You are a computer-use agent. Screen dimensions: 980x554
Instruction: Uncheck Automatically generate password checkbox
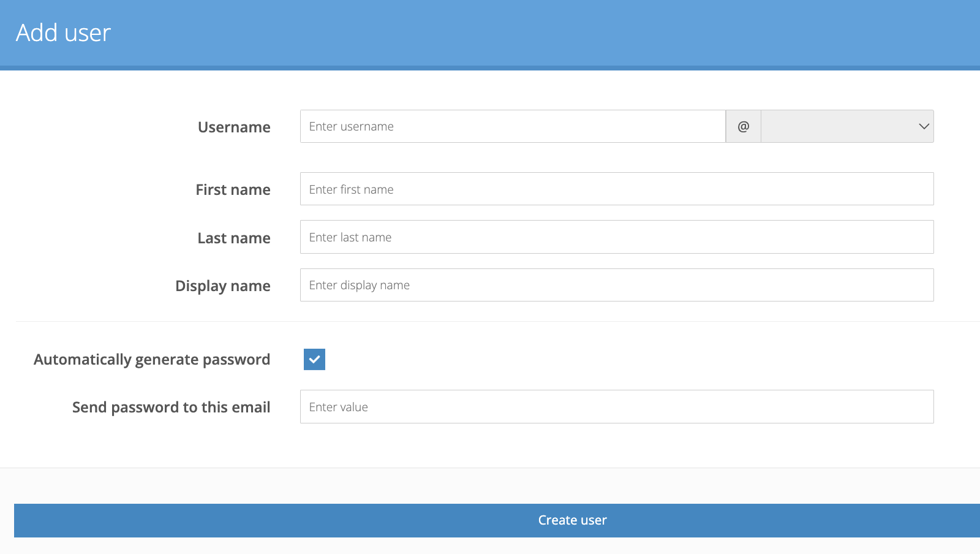[x=314, y=359]
